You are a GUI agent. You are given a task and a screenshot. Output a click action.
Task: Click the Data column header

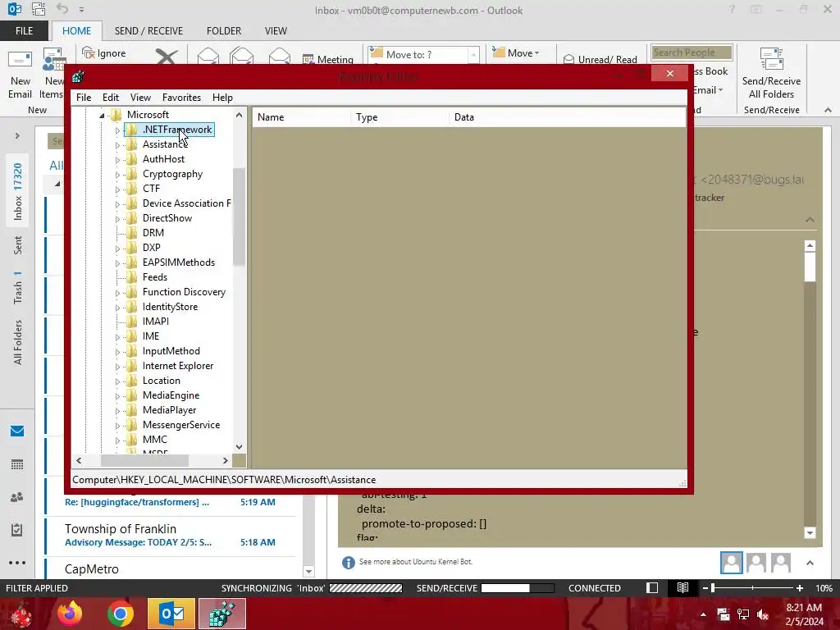pos(568,117)
